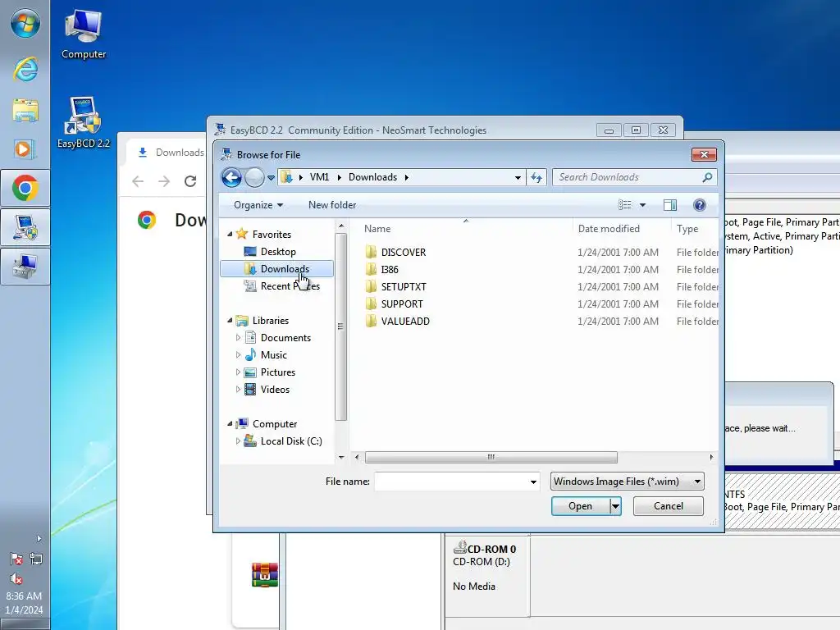The image size is (840, 630).
Task: Click Action Center flag in system tray
Action: (16, 559)
